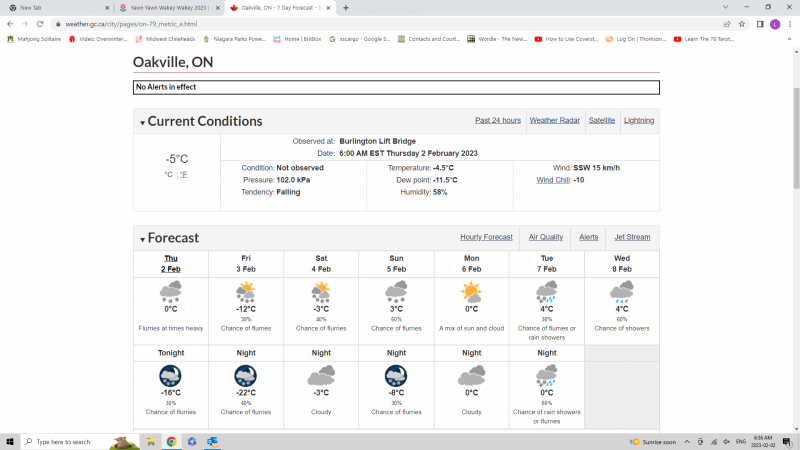Image resolution: width=800 pixels, height=450 pixels.
Task: Click Monday's sun and cloud forecast icon
Action: 471,292
